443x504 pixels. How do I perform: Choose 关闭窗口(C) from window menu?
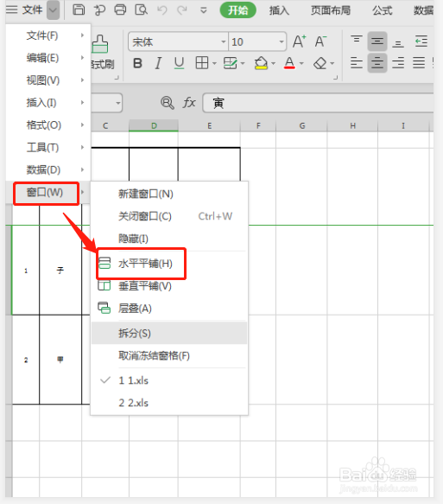point(169,216)
